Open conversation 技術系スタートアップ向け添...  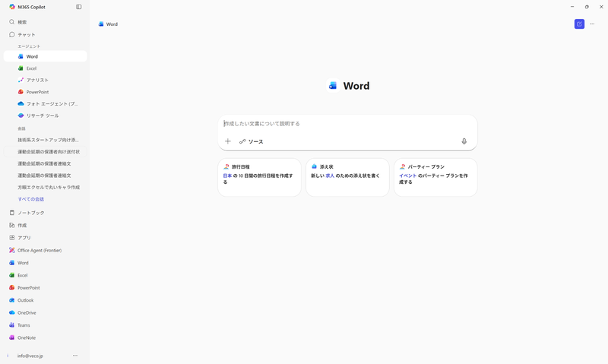45,140
